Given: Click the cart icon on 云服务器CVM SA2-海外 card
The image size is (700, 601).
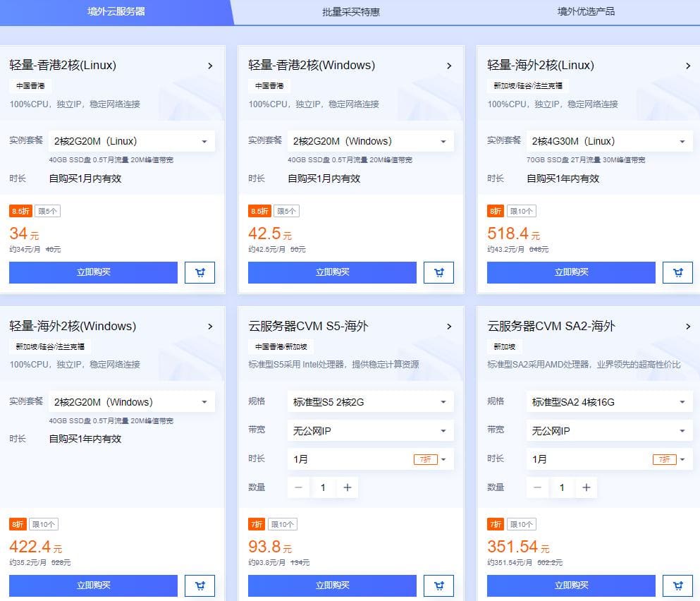Looking at the screenshot, I should pyautogui.click(x=677, y=585).
